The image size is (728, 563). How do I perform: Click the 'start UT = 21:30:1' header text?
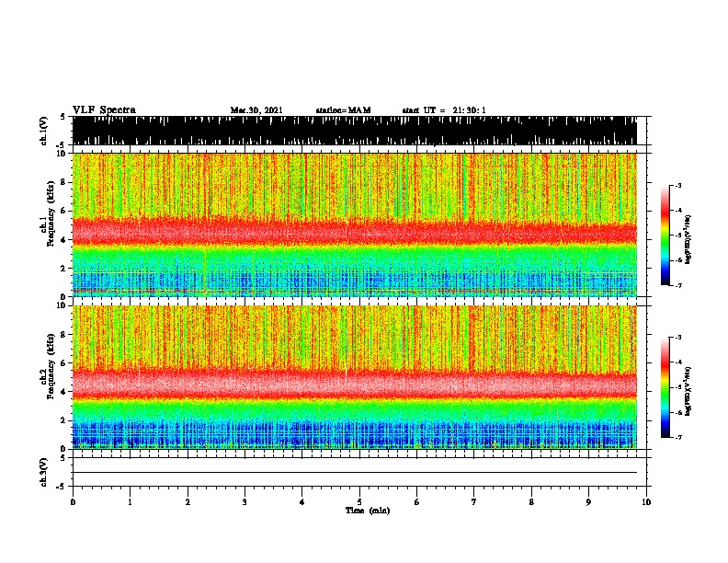tap(444, 110)
